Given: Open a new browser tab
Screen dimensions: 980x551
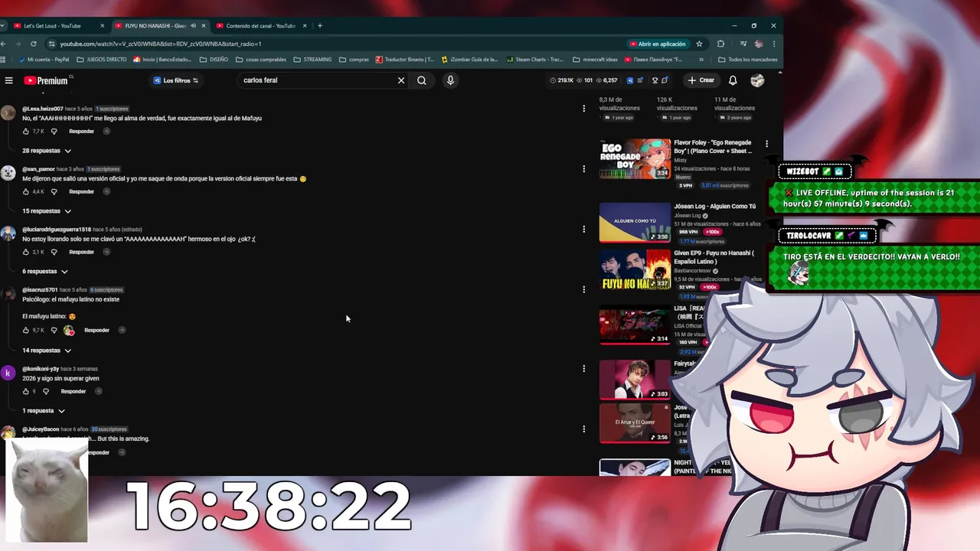Looking at the screenshot, I should [x=320, y=26].
